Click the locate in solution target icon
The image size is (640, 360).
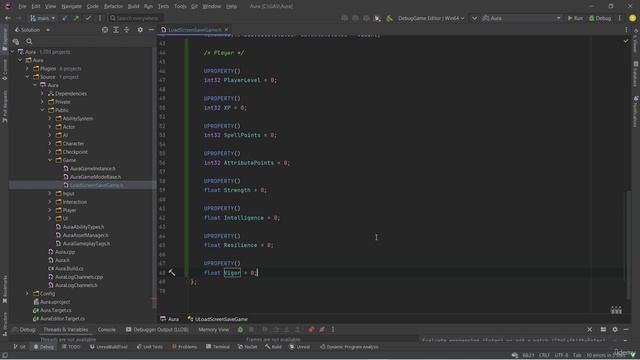pyautogui.click(x=105, y=30)
